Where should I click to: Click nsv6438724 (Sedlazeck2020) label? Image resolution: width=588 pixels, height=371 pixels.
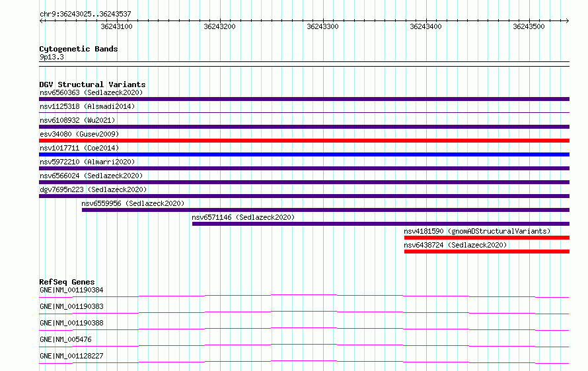pos(455,245)
